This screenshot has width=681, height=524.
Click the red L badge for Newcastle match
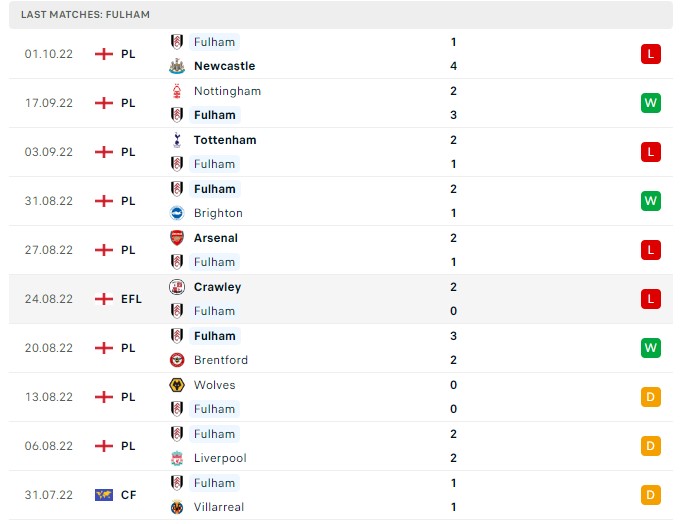(x=651, y=54)
